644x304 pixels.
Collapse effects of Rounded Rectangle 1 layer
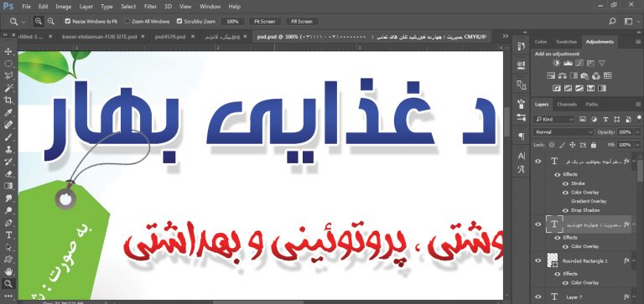[634, 260]
